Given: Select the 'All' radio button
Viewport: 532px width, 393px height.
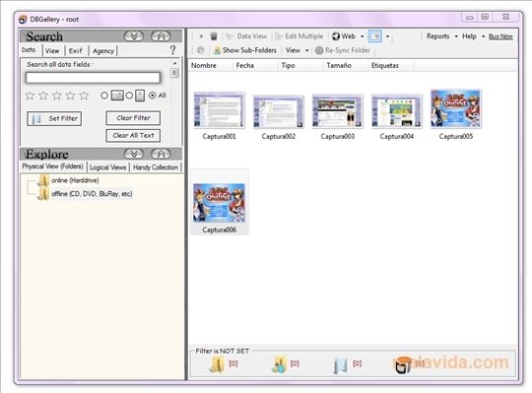Looking at the screenshot, I should pos(153,96).
